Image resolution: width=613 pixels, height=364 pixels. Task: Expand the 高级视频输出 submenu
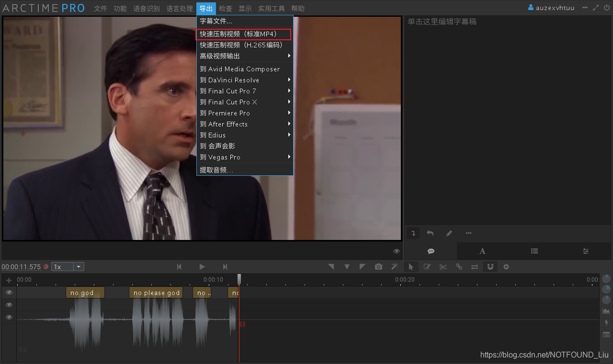click(245, 56)
